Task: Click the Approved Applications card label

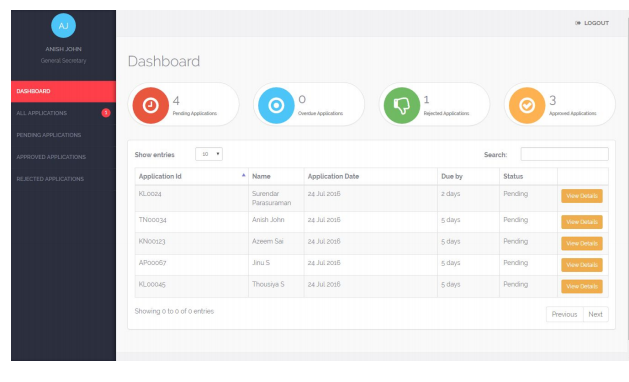Action: pyautogui.click(x=572, y=114)
